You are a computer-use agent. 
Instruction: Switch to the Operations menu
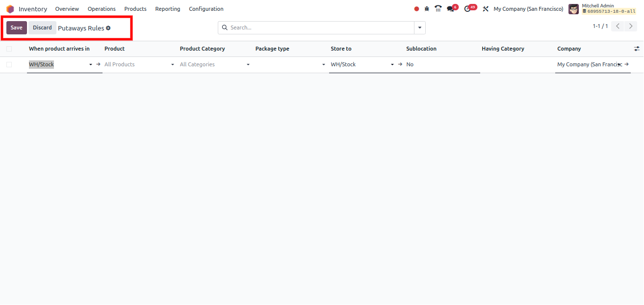[102, 8]
